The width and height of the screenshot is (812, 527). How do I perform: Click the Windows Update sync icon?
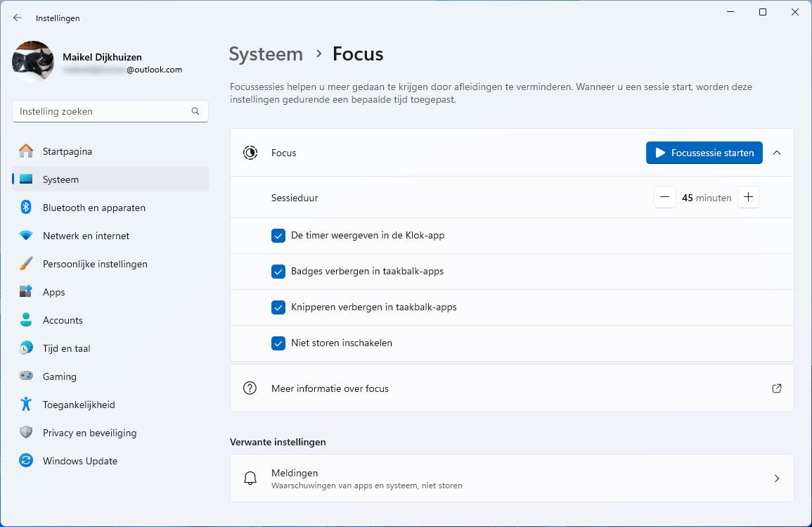[26, 461]
